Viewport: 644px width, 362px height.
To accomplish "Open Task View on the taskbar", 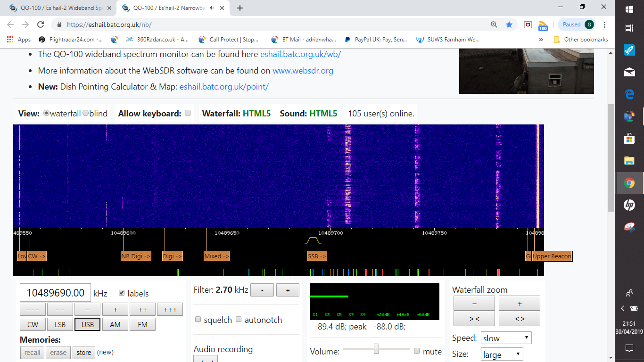I will [x=629, y=28].
